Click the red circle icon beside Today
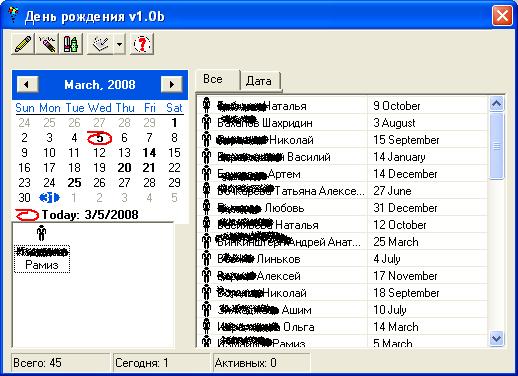The height and width of the screenshot is (376, 518). coord(27,215)
